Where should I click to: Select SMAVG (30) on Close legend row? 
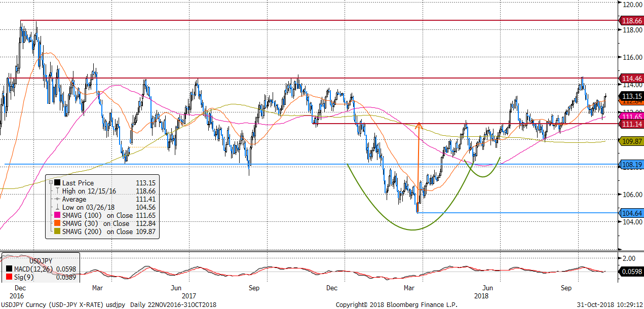point(105,223)
